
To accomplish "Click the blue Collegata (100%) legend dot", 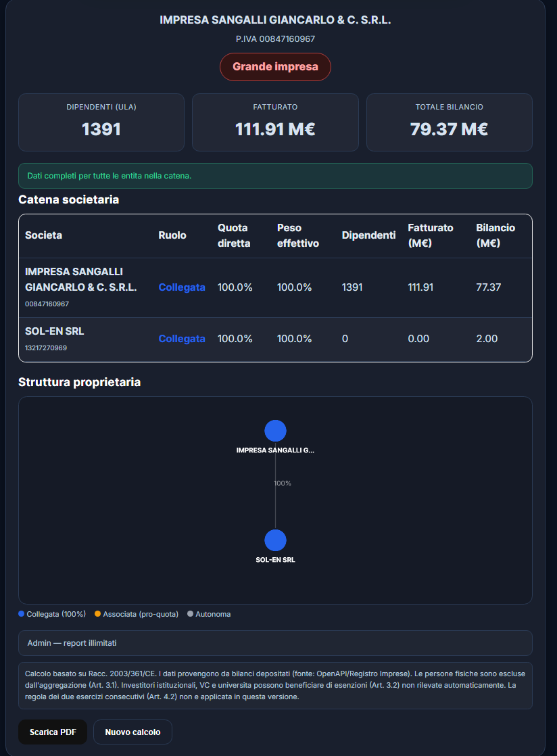I will tap(22, 614).
